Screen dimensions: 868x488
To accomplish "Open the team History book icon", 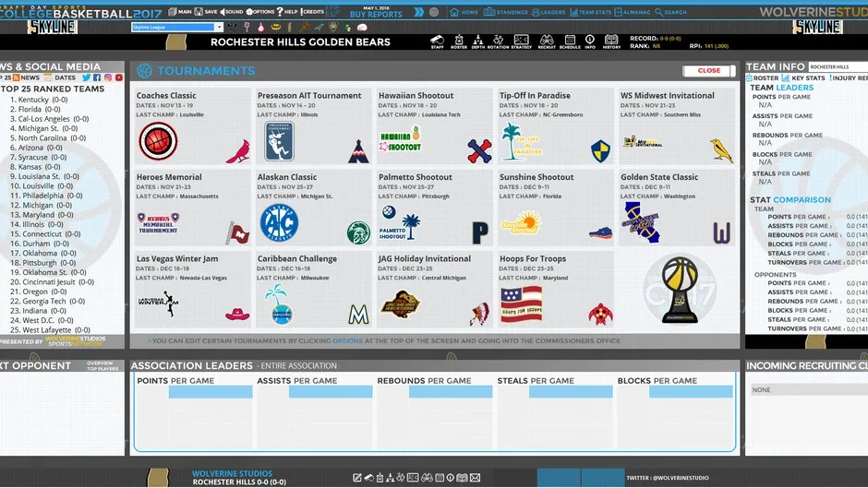I will (x=611, y=42).
